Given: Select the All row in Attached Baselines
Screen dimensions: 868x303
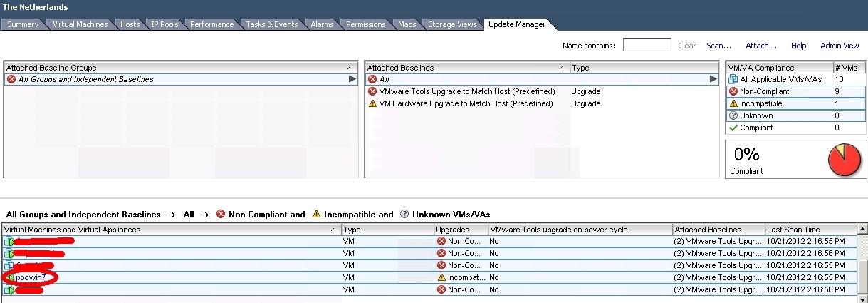Looking at the screenshot, I should [x=542, y=79].
